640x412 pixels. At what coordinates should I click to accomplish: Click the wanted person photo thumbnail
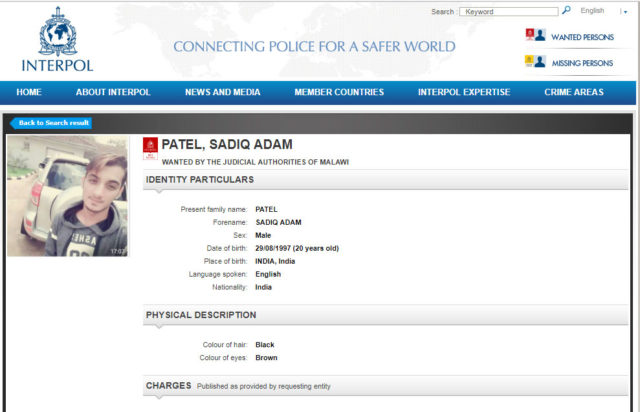[x=67, y=196]
